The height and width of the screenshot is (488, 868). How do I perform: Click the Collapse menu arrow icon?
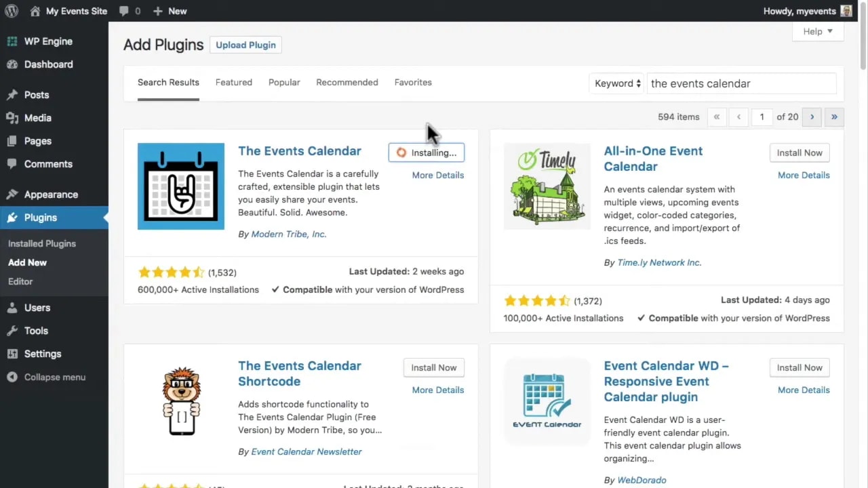tap(12, 377)
